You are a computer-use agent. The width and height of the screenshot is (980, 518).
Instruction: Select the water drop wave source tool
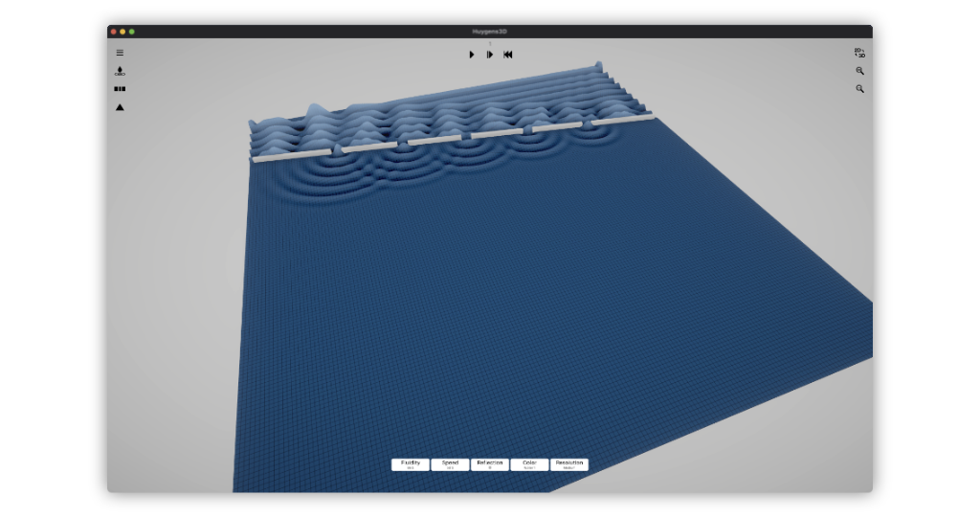pyautogui.click(x=120, y=71)
